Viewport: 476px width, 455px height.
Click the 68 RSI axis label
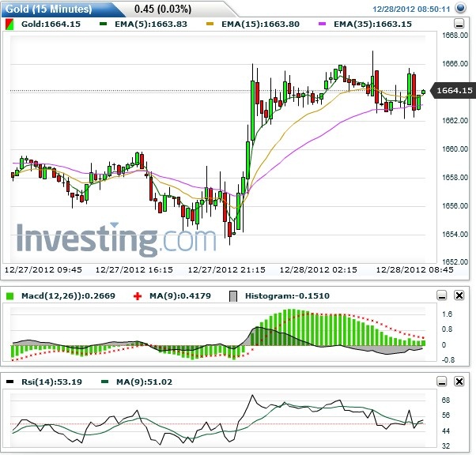click(446, 400)
